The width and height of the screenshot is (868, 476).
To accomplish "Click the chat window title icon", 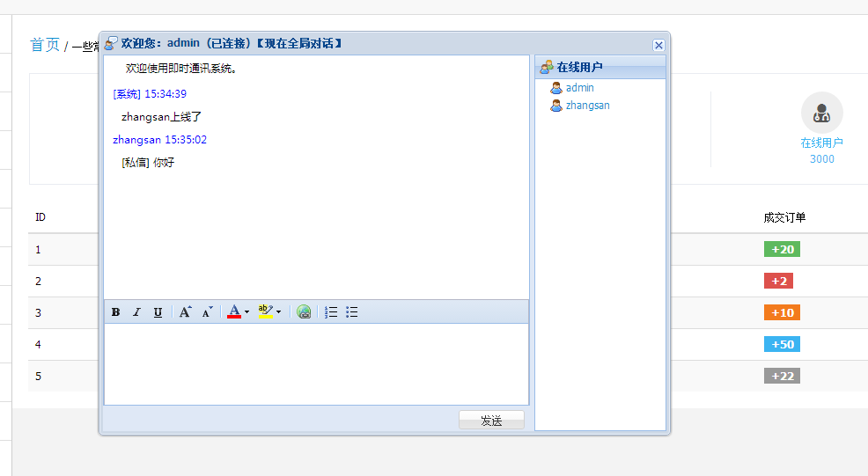I will pos(111,43).
